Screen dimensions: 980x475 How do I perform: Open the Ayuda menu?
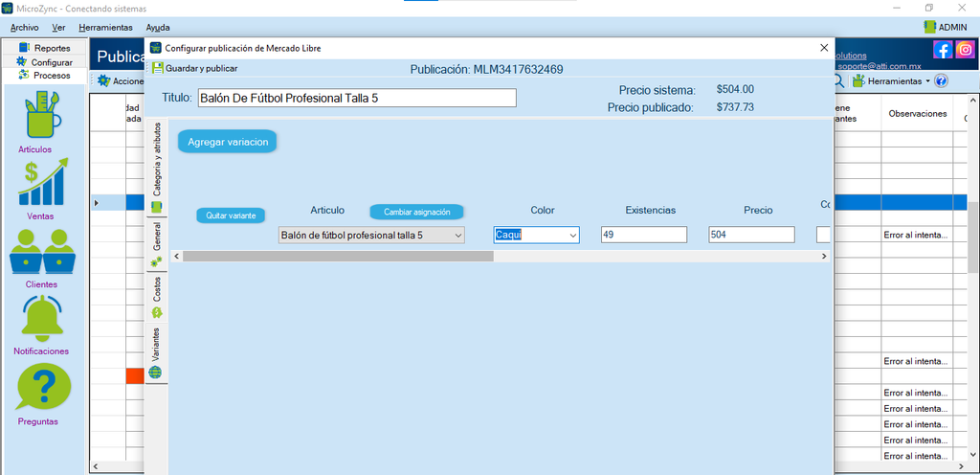coord(158,28)
